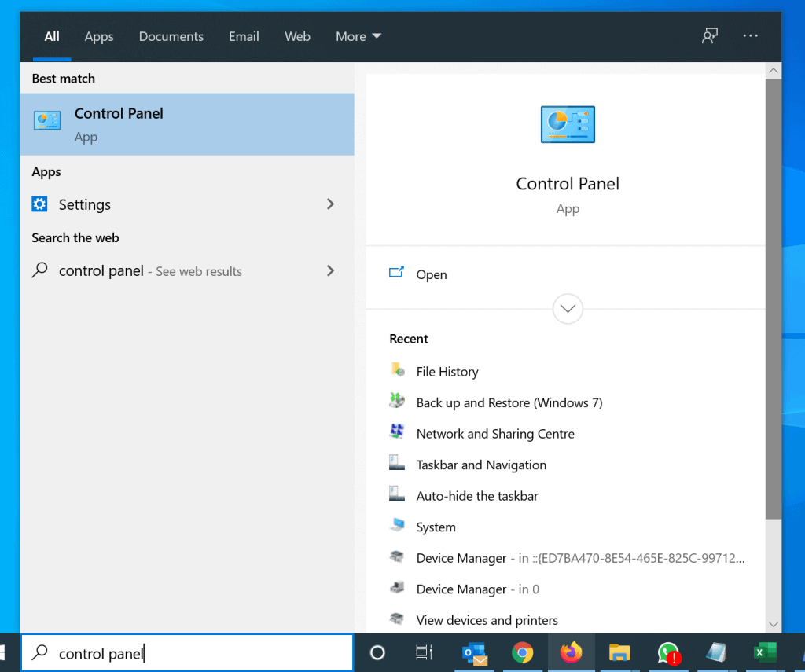Click the preview pane's scroll-down arrow
805x672 pixels.
pyautogui.click(x=774, y=624)
